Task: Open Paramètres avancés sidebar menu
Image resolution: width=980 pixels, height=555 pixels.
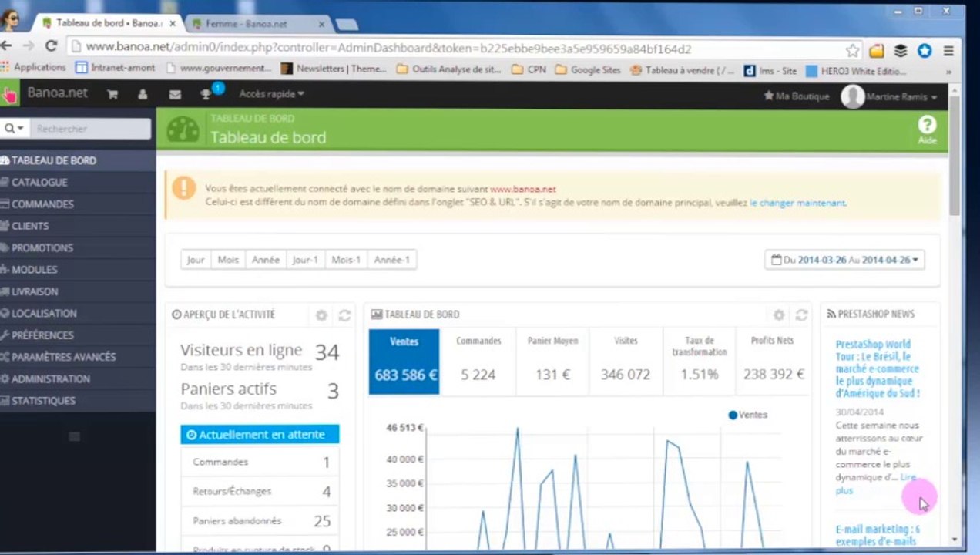Action: [78, 357]
